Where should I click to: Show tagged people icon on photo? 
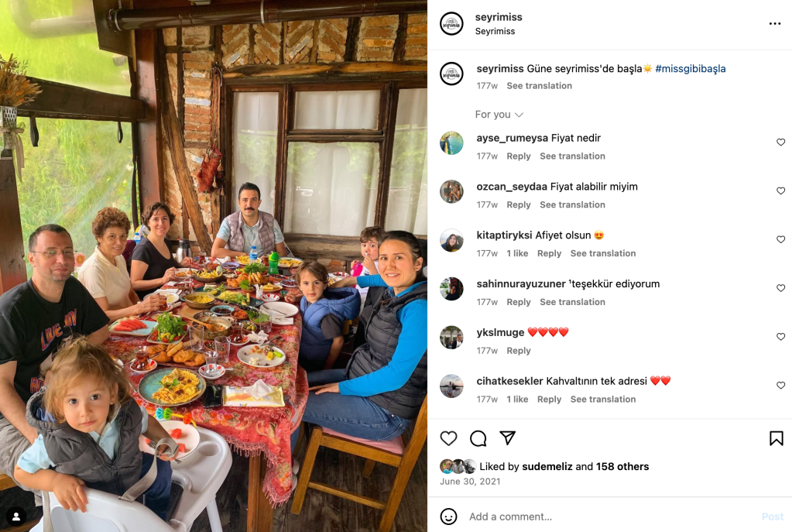tap(16, 517)
